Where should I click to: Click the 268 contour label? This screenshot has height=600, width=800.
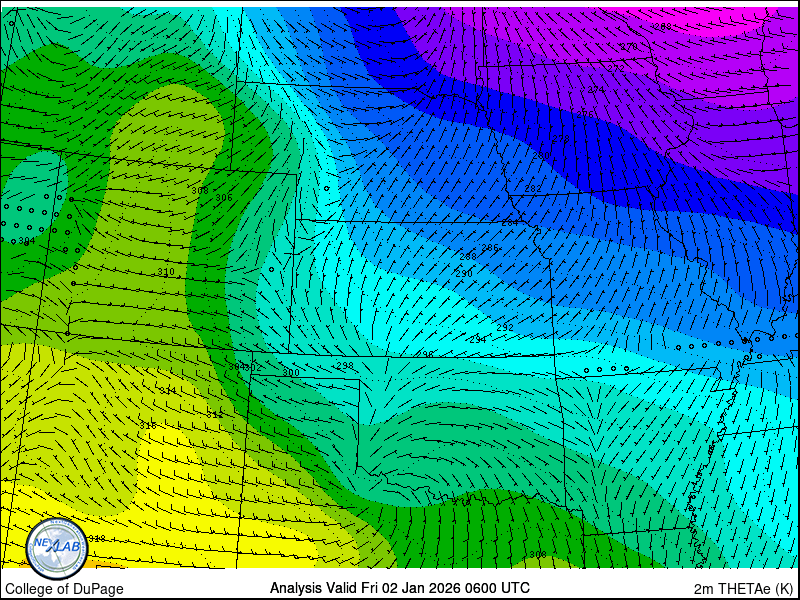(663, 27)
